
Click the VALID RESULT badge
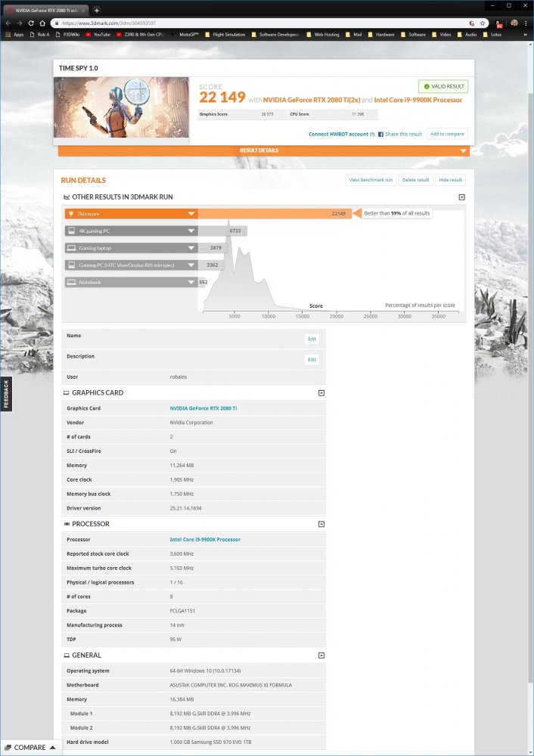coord(442,86)
